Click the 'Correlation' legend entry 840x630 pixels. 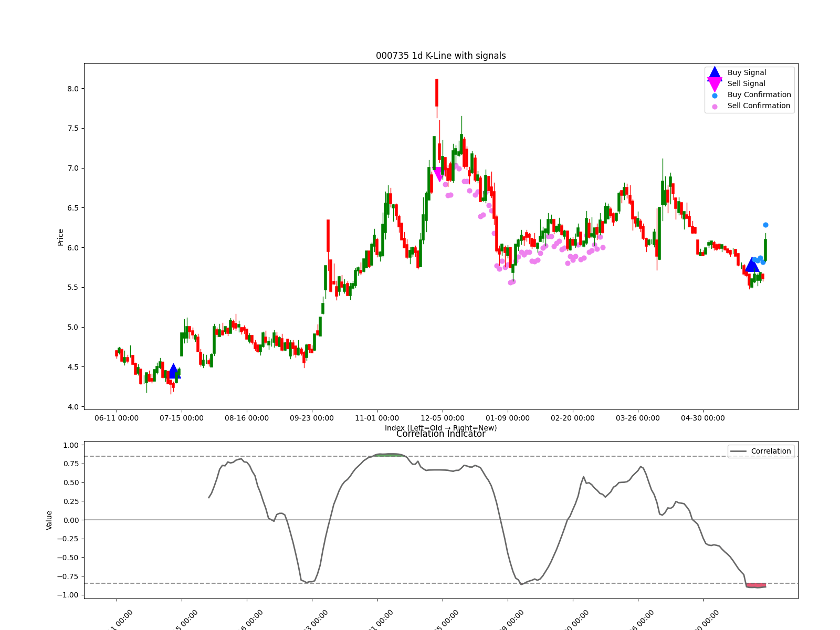771,451
